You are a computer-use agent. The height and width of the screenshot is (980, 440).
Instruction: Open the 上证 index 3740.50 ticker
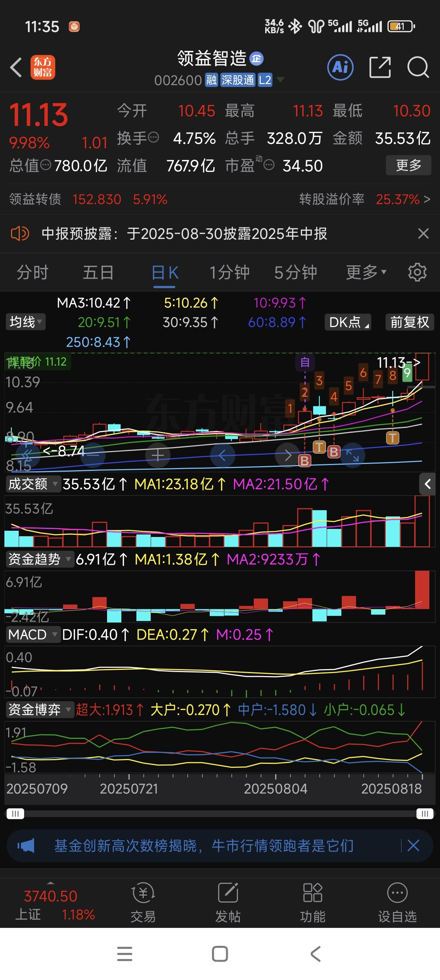click(54, 905)
